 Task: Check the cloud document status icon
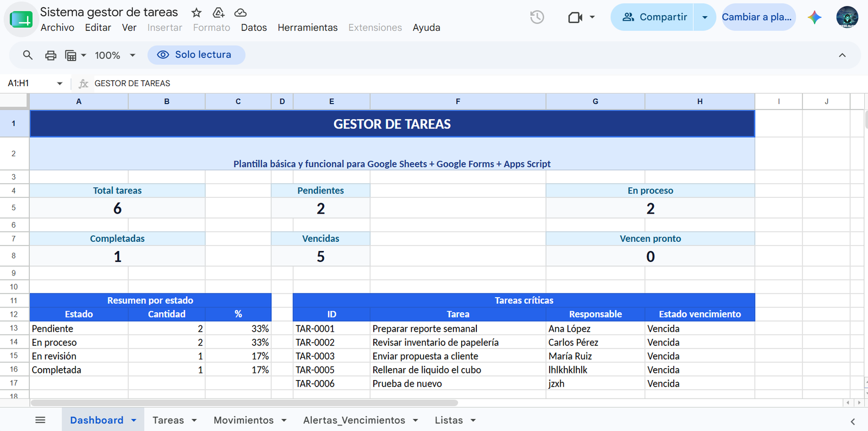[240, 12]
